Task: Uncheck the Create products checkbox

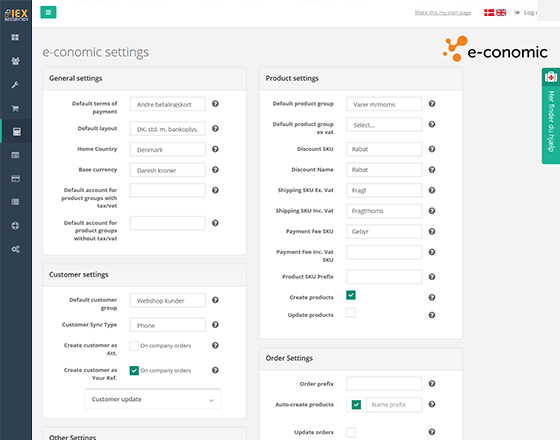Action: pos(351,295)
